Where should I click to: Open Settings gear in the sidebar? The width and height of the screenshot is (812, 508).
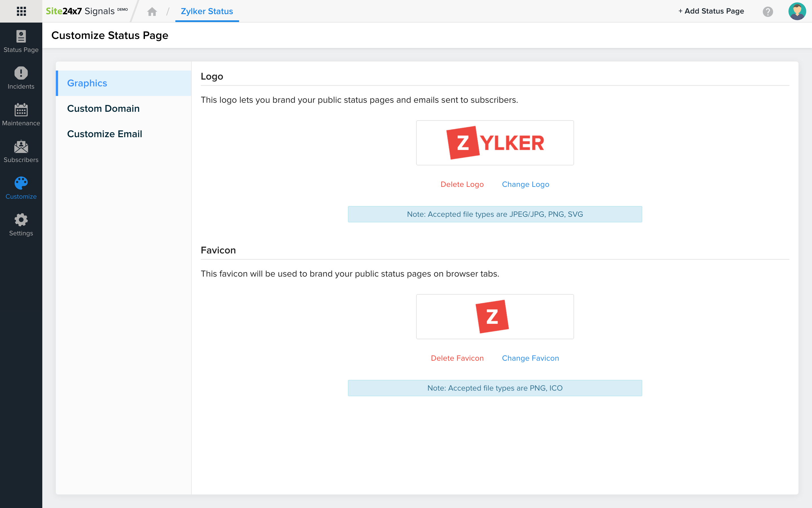pyautogui.click(x=21, y=225)
